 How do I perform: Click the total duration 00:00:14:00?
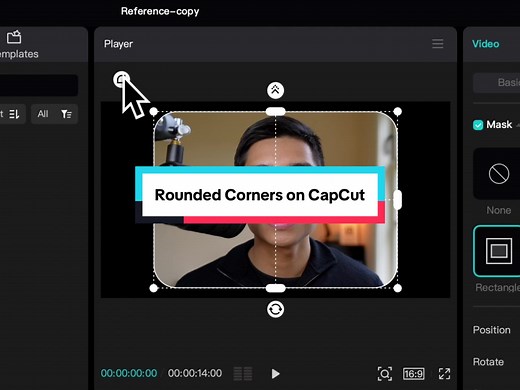tap(195, 373)
